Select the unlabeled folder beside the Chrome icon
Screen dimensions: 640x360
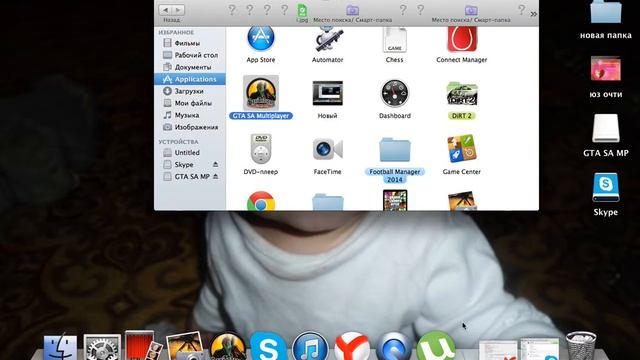[327, 202]
